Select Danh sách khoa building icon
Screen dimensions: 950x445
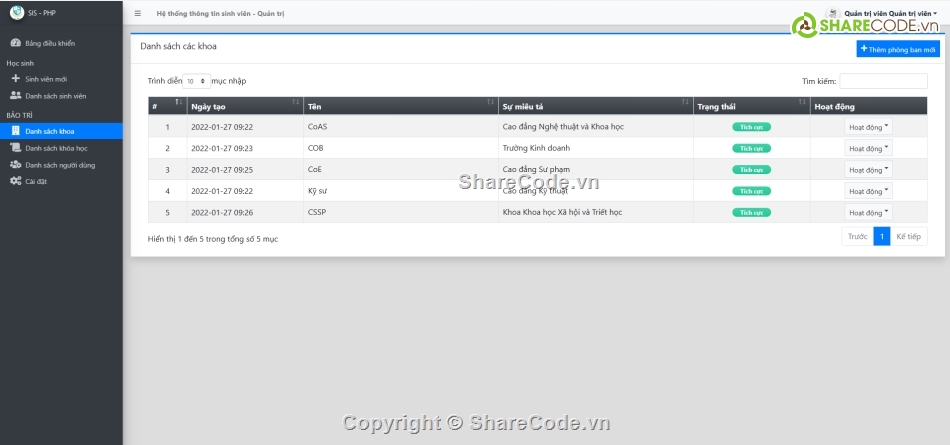click(x=15, y=131)
